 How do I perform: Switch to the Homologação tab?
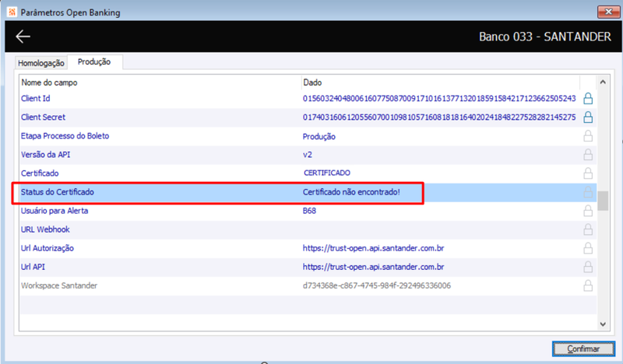[x=41, y=63]
